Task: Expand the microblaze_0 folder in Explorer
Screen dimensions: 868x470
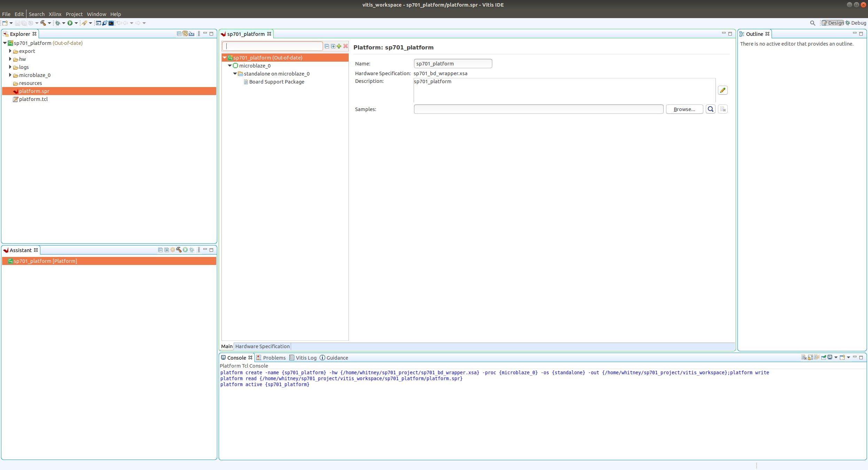Action: coord(10,75)
